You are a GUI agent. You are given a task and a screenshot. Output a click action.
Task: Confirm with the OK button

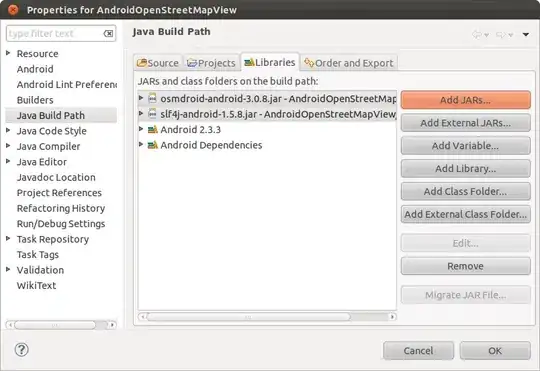coord(495,351)
